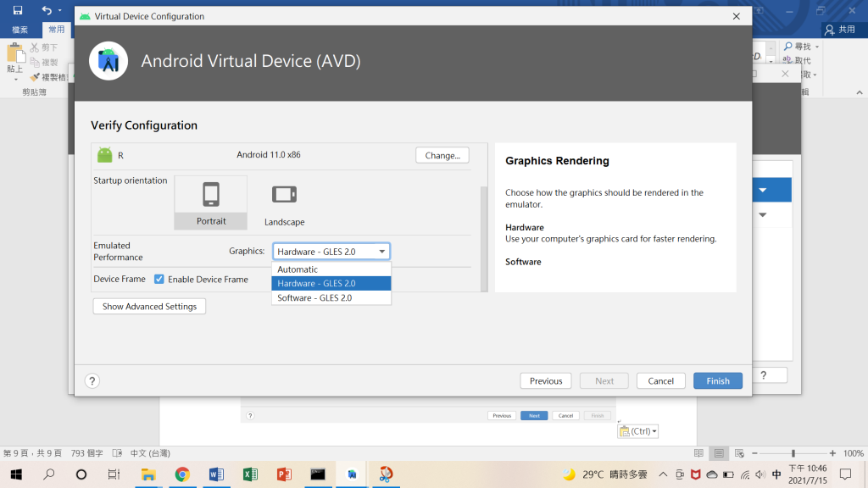Switch to Print Layout view in Word
The height and width of the screenshot is (488, 868).
tap(719, 453)
